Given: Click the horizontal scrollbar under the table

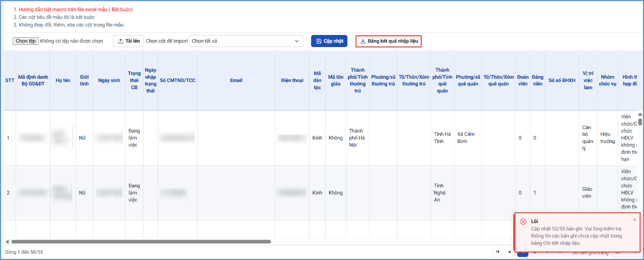Looking at the screenshot, I should coord(141,242).
